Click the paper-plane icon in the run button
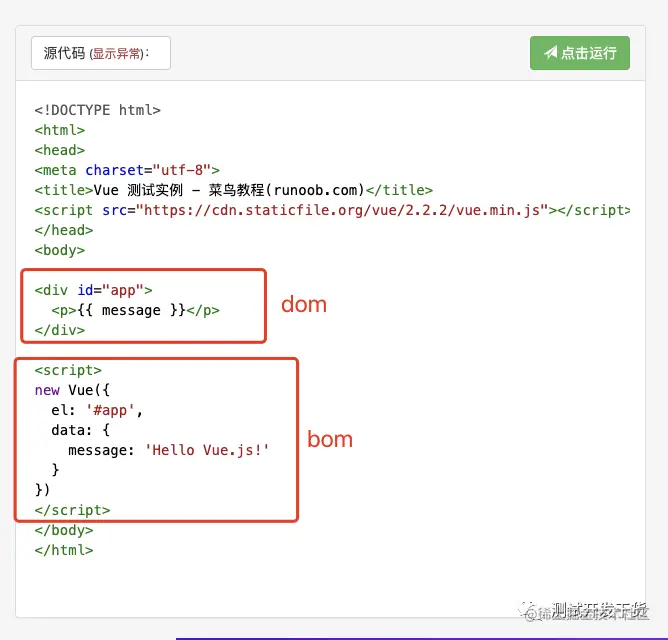This screenshot has width=668, height=640. (550, 52)
